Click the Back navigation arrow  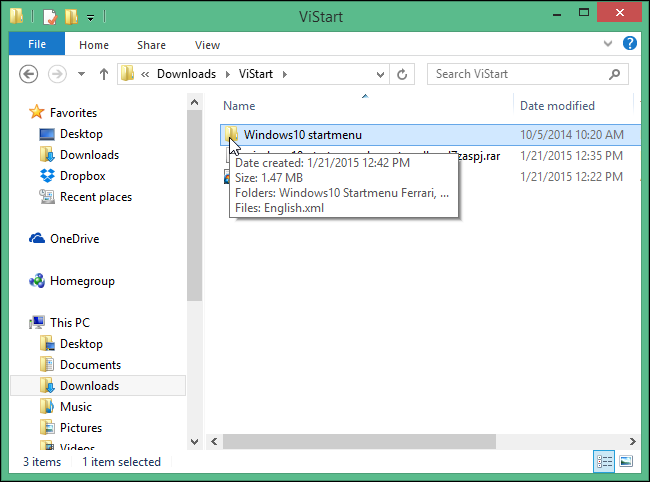pos(29,74)
